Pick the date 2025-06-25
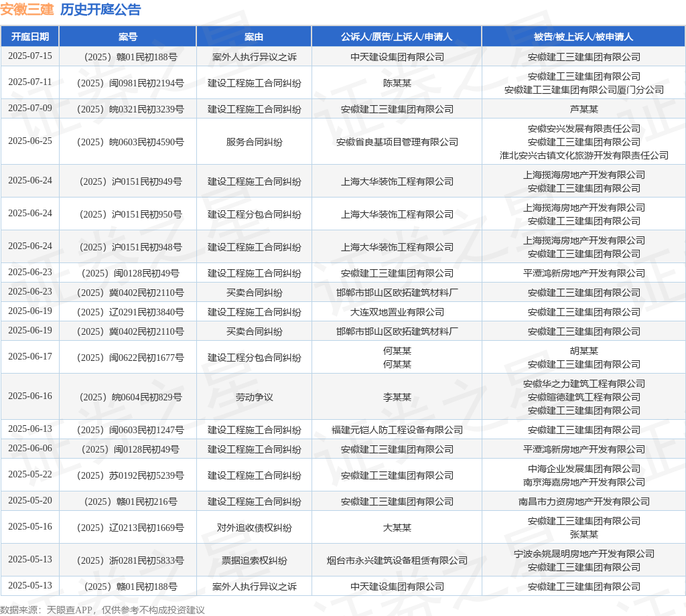 point(29,141)
